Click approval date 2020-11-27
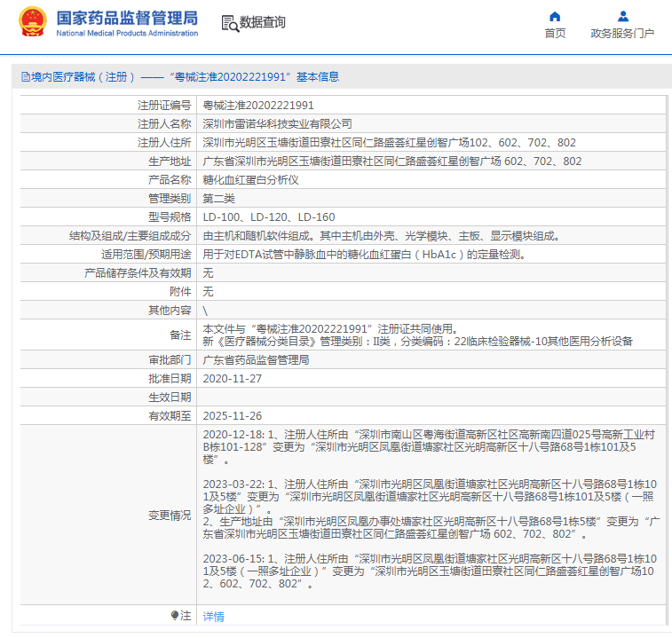Screen dimensions: 672x638 tap(232, 378)
